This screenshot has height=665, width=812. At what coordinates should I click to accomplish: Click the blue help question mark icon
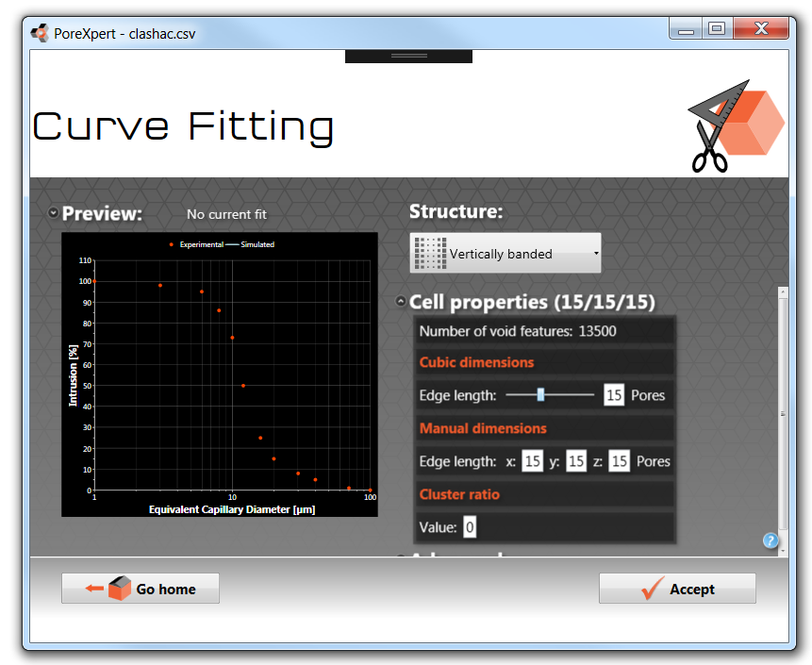pos(771,540)
